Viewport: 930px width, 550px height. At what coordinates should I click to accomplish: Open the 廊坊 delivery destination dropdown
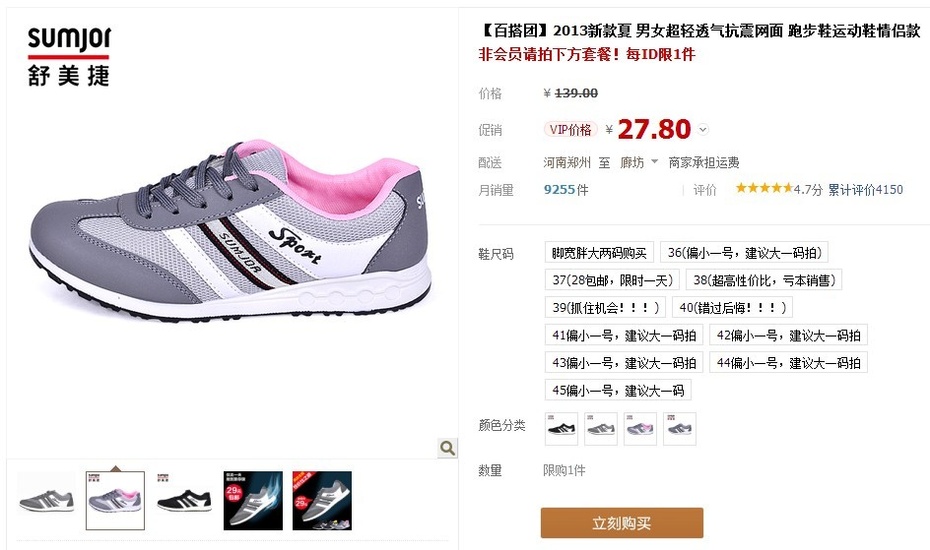click(639, 162)
